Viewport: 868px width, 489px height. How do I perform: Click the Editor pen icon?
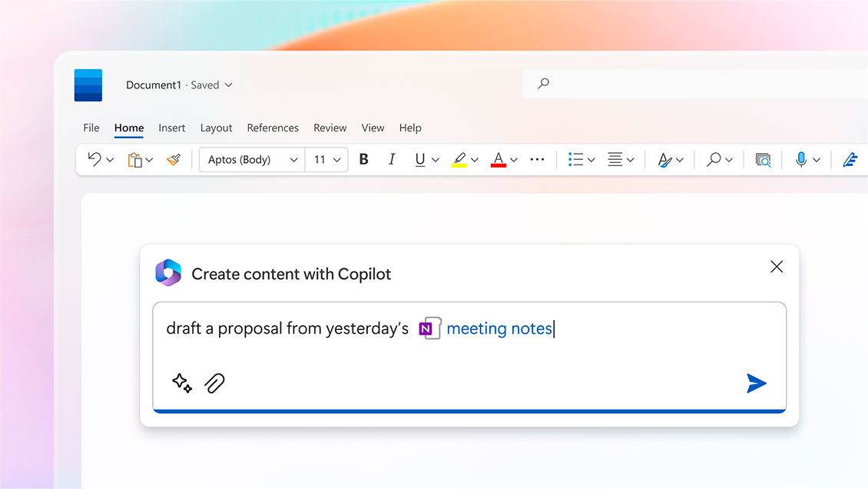click(x=850, y=159)
